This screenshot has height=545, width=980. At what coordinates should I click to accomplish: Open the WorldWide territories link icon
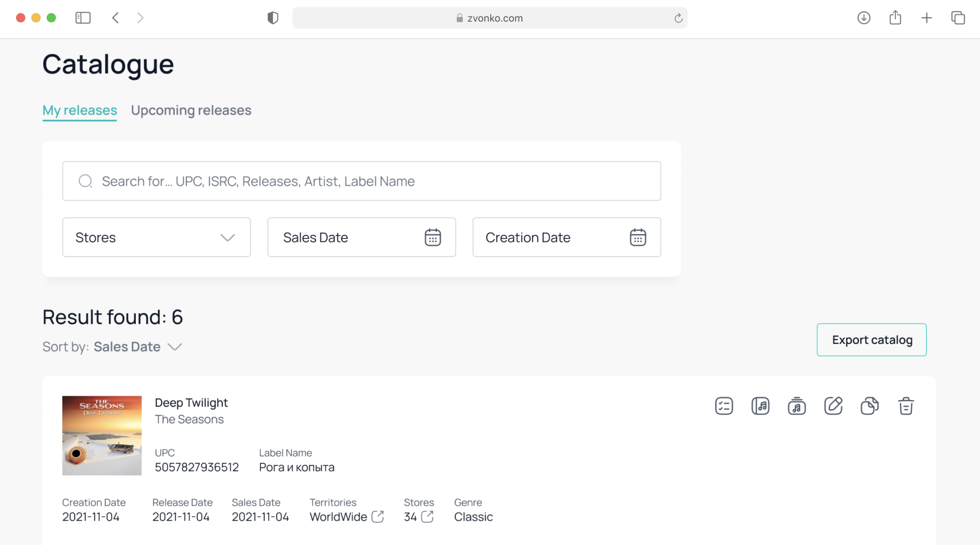coord(377,517)
